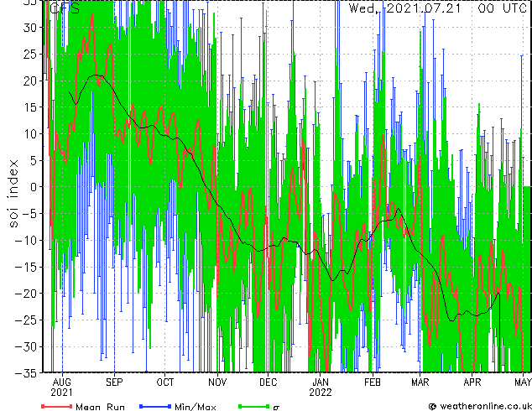Click the 'weatheronline.co.uk' credit text
This screenshot has width=532, height=411.
pos(486,406)
